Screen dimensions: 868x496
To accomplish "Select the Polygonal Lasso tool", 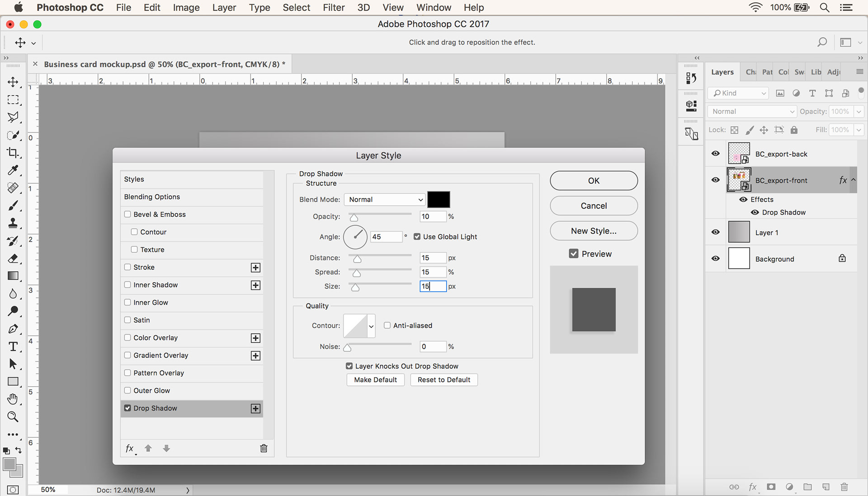I will pos(13,117).
